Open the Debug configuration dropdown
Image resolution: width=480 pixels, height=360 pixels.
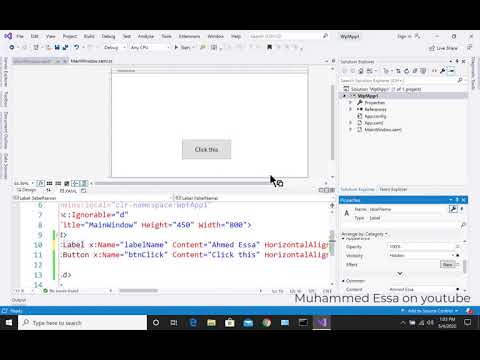[114, 47]
